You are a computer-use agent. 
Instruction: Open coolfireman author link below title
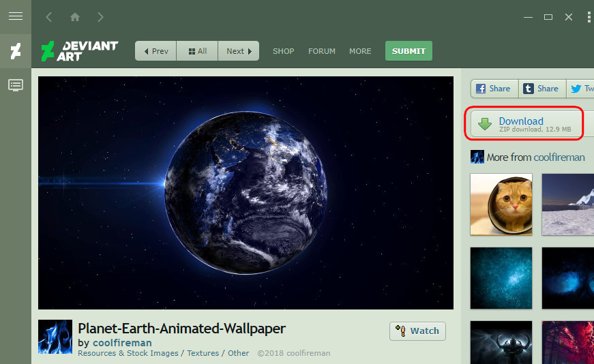[x=122, y=343]
